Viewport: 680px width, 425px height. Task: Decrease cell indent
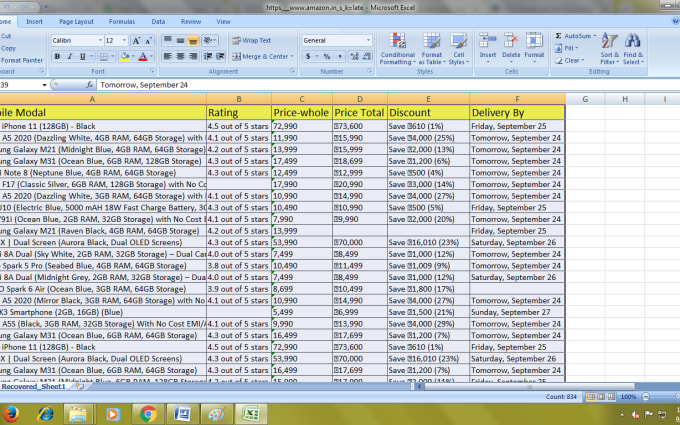coord(208,56)
